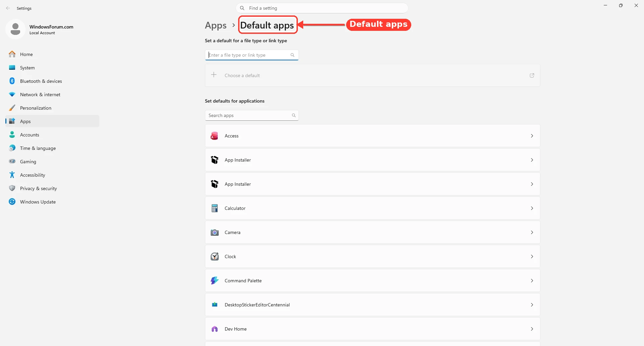This screenshot has width=644, height=346.
Task: Click the Default apps page heading
Action: point(267,25)
